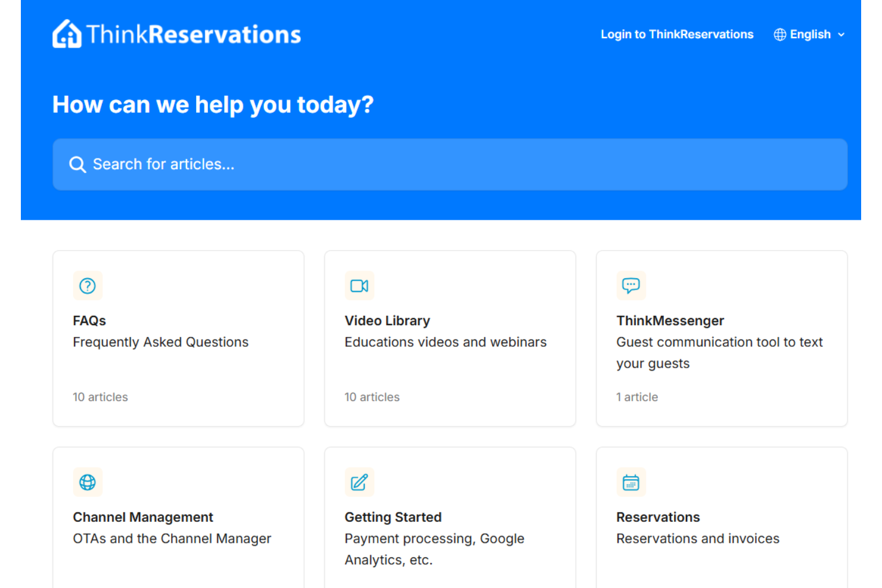Click the ThinkReservations wordmark text
This screenshot has height=588, width=882.
pos(194,35)
